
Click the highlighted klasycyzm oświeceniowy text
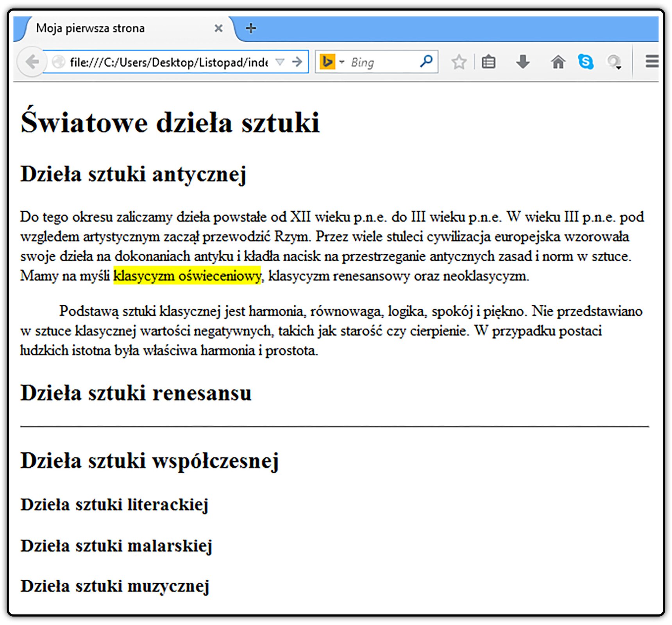click(187, 275)
